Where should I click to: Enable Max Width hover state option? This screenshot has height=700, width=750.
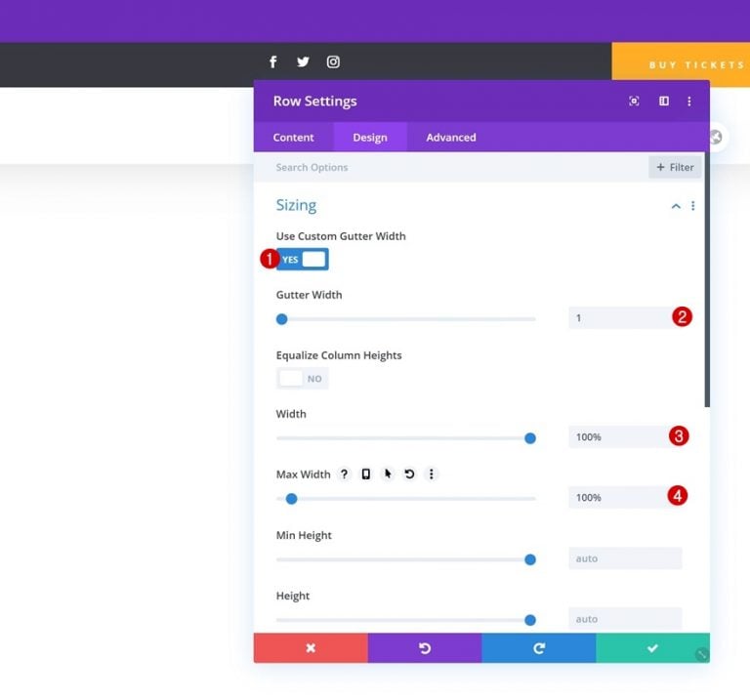pos(388,474)
